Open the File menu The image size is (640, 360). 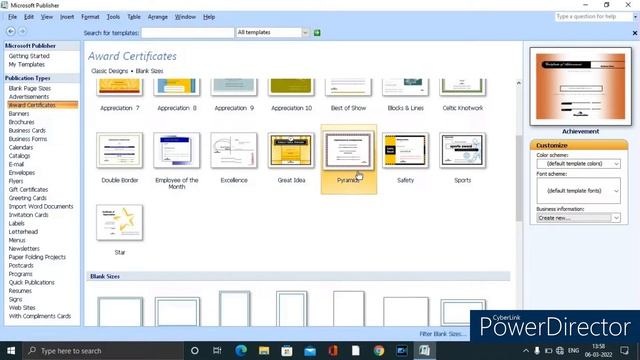point(12,17)
